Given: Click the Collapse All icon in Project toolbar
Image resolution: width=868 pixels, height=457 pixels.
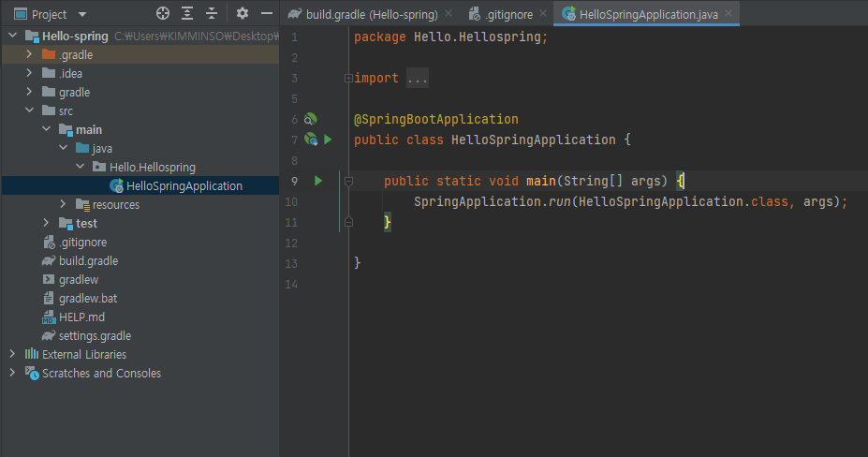Looking at the screenshot, I should [x=212, y=13].
